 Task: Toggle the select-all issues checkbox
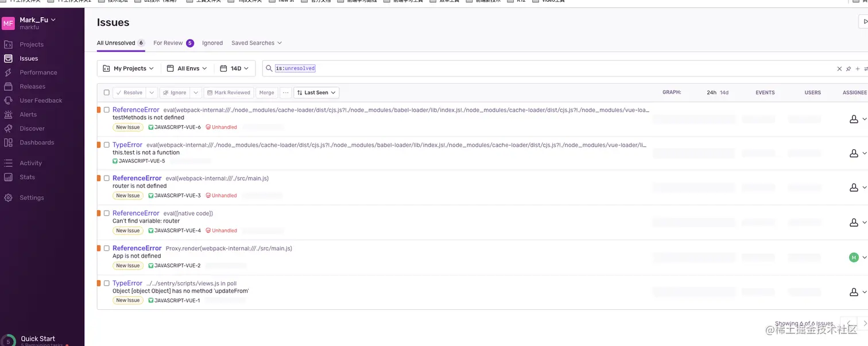coord(107,92)
